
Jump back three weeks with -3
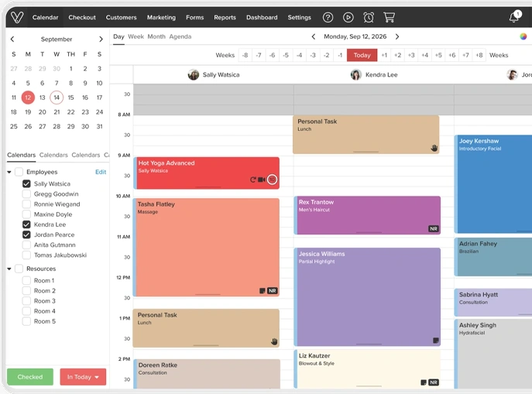tap(313, 55)
